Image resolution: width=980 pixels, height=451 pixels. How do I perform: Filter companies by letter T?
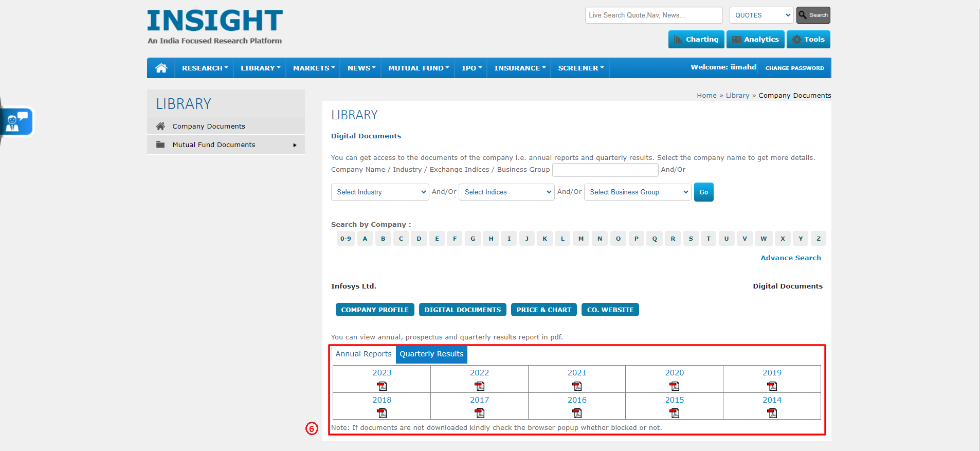pos(709,239)
